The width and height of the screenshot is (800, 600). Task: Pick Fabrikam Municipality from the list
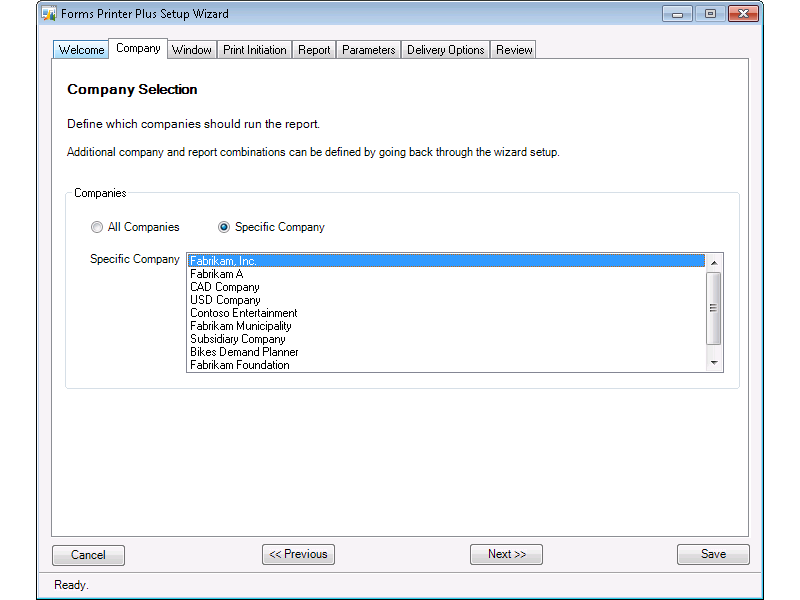446,326
